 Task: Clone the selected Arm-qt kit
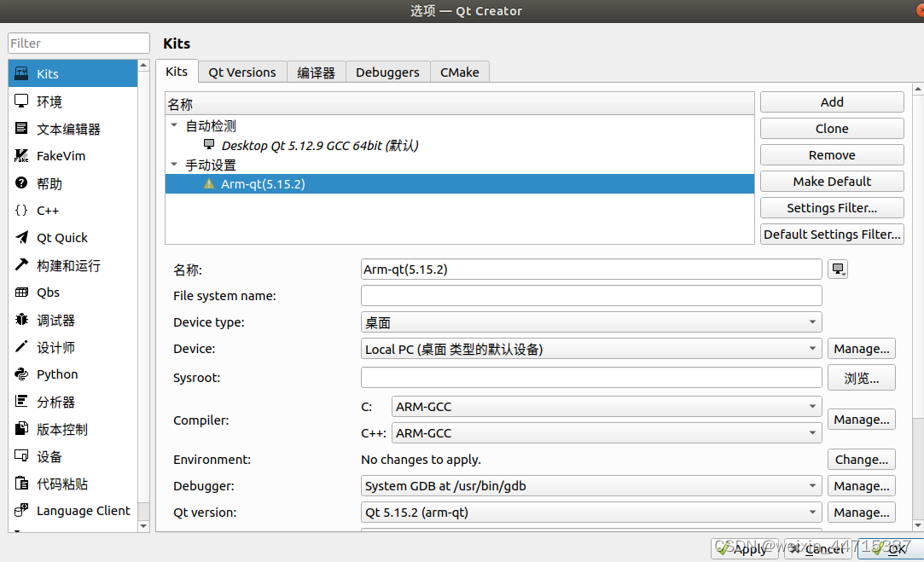[x=831, y=128]
